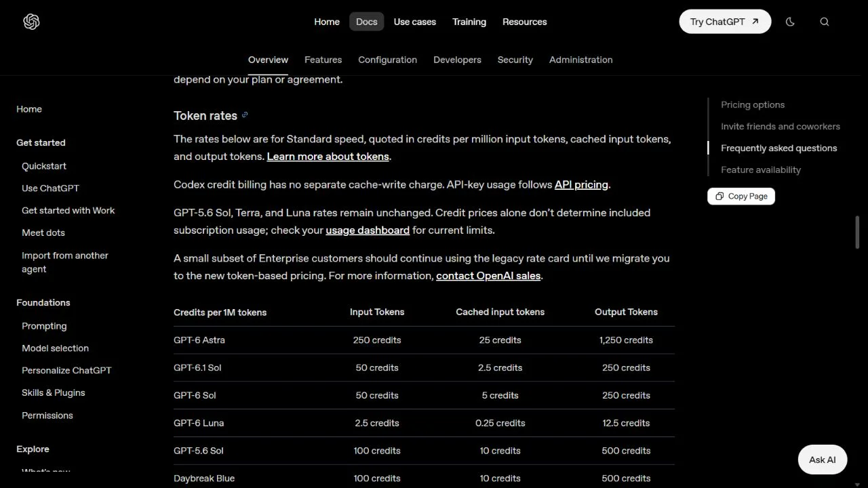868x488 pixels.
Task: Jump to Frequently asked questions section
Action: point(779,148)
